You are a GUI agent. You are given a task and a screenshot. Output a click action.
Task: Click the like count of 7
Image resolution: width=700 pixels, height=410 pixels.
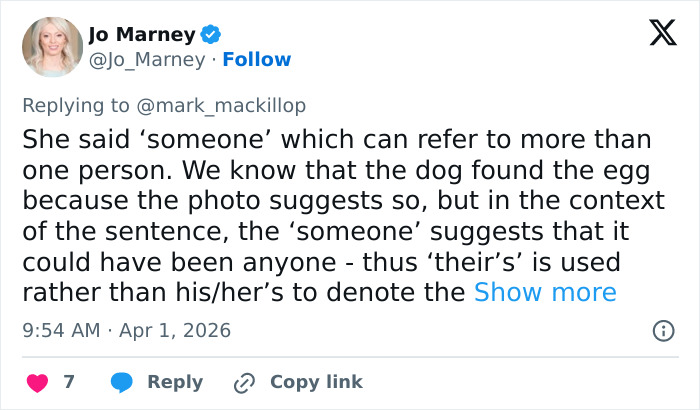(x=69, y=382)
